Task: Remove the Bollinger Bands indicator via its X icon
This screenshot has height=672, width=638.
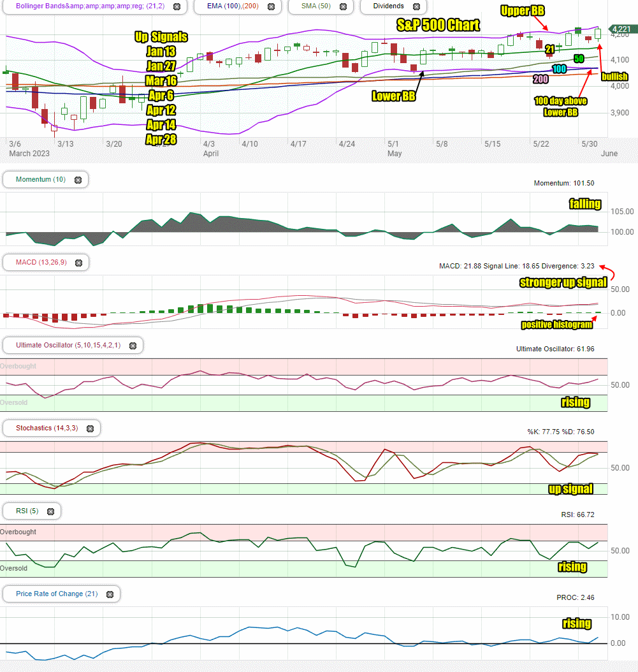Action: 177,6
